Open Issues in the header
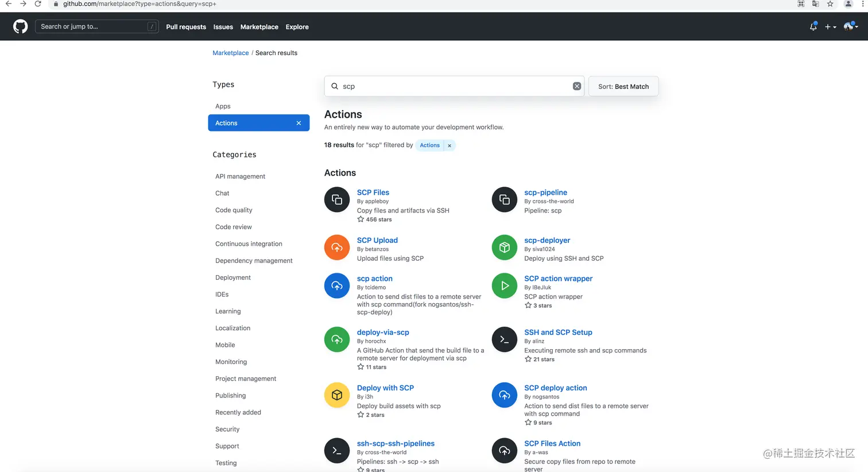The height and width of the screenshot is (472, 868). point(223,27)
